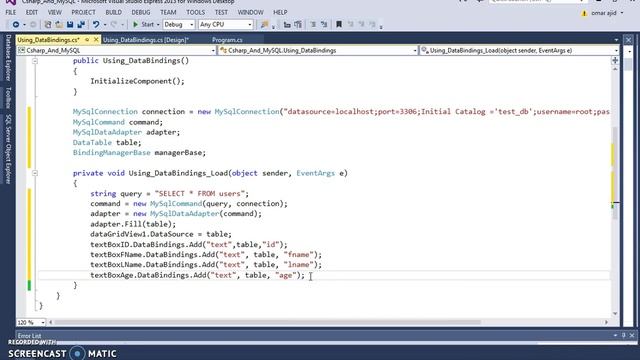Screen dimensions: 640x360
Task: Undo the last edit with the Undo icon
Action: click(x=96, y=24)
